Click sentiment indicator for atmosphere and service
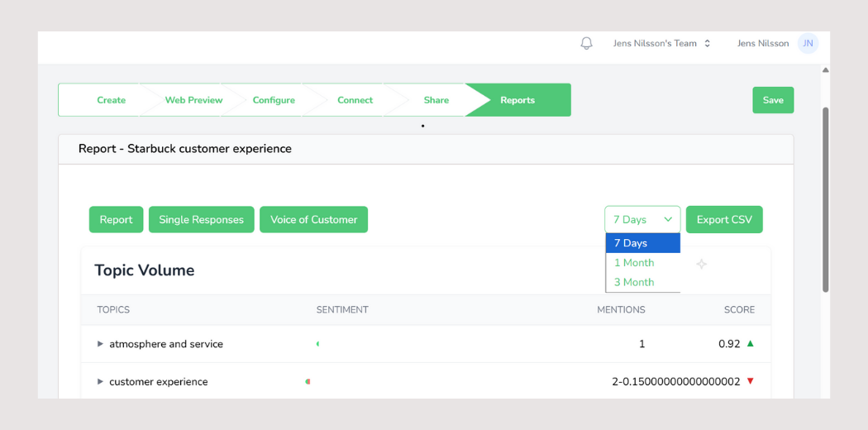This screenshot has width=868, height=430. pyautogui.click(x=317, y=344)
